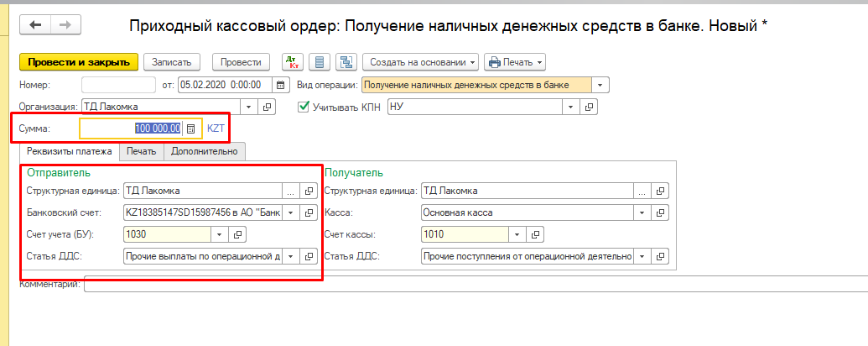The width and height of the screenshot is (868, 346).
Task: Expand the Счет учета (БУ) 1030 dropdown
Action: pos(220,234)
